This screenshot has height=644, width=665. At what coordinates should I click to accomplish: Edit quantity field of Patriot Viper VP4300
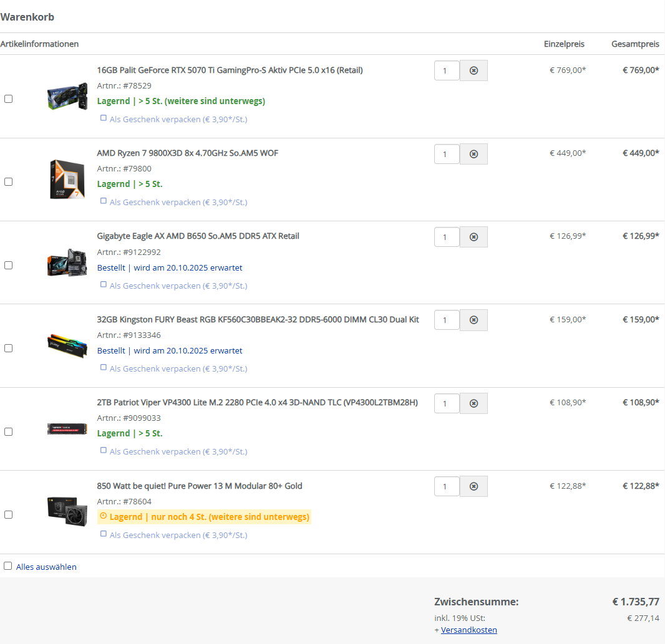pyautogui.click(x=447, y=403)
